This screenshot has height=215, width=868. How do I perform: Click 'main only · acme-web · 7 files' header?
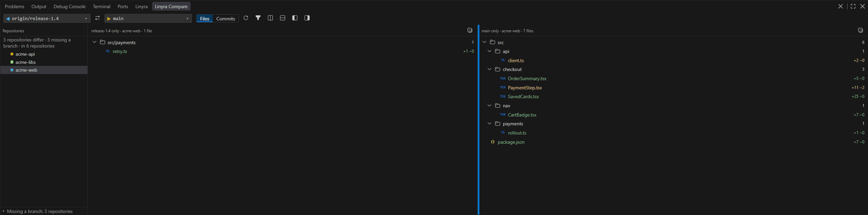(x=507, y=31)
